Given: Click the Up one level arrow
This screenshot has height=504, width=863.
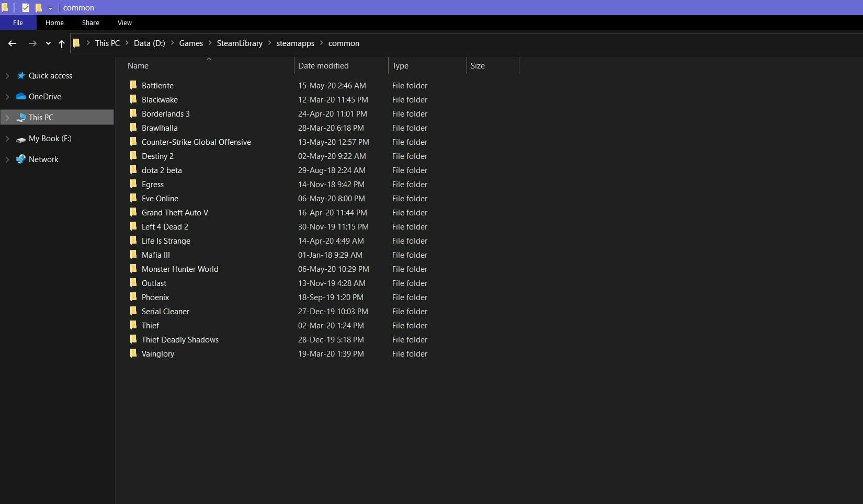Looking at the screenshot, I should click(x=62, y=44).
